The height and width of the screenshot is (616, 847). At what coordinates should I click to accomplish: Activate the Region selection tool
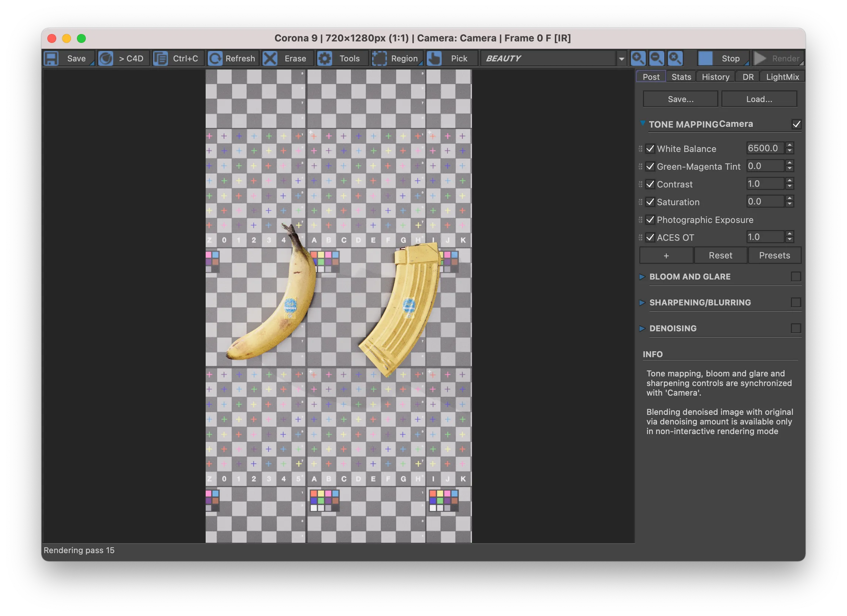379,59
